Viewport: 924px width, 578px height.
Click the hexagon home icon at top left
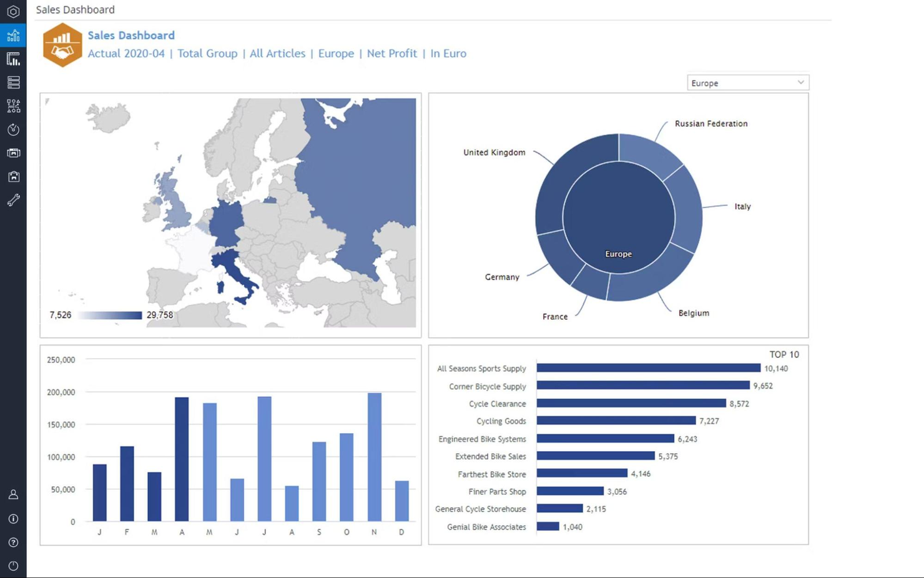13,11
